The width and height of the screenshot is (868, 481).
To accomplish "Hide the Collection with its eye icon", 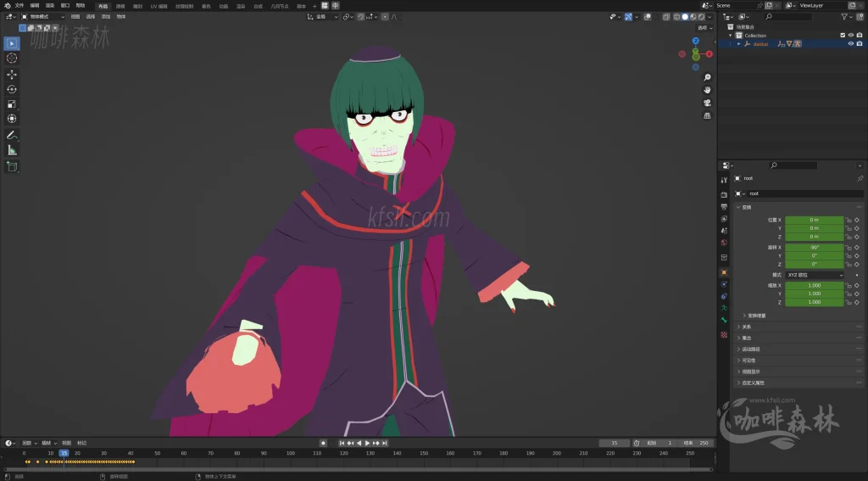I will tap(851, 36).
